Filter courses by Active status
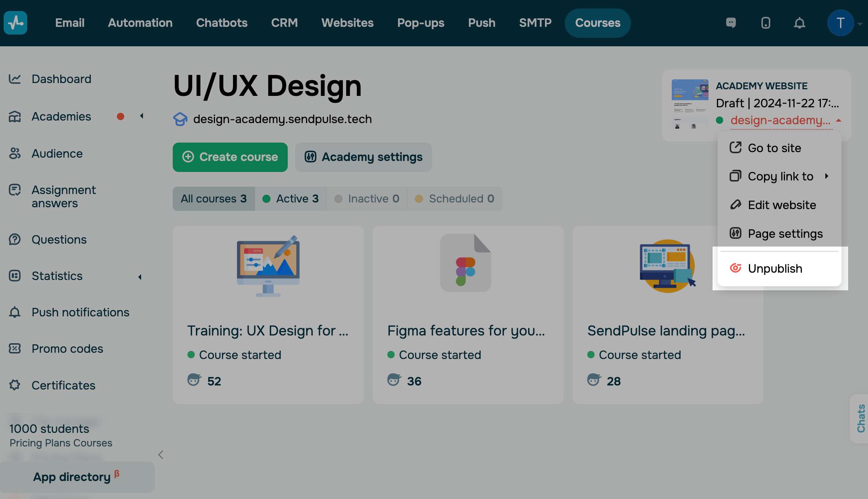 pos(291,199)
